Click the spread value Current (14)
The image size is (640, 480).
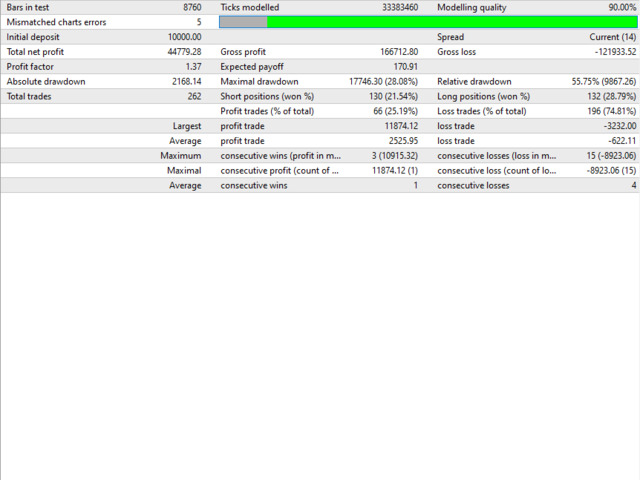(x=613, y=37)
